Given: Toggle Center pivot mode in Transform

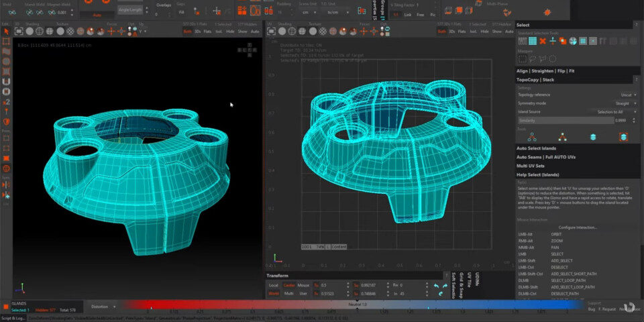Looking at the screenshot, I should tap(289, 285).
